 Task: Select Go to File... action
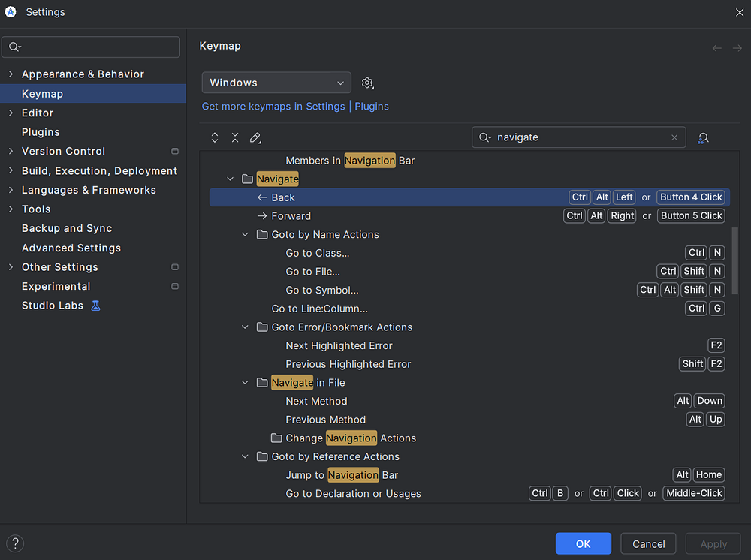469,272
